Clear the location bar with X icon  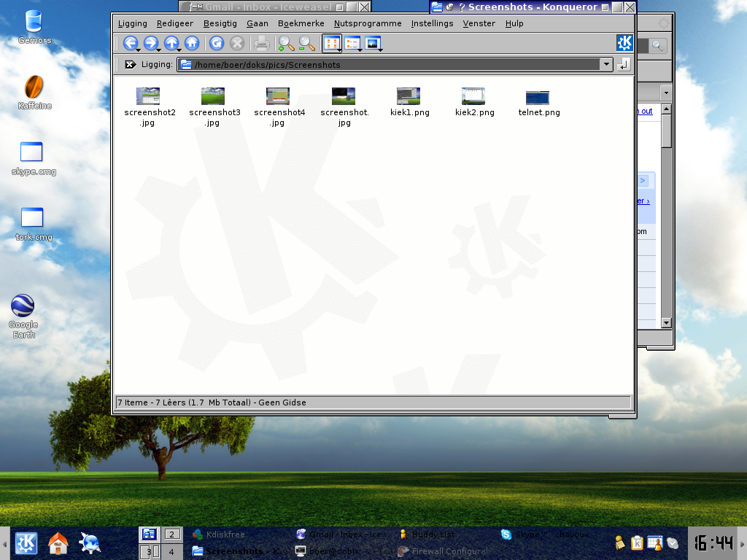[130, 64]
